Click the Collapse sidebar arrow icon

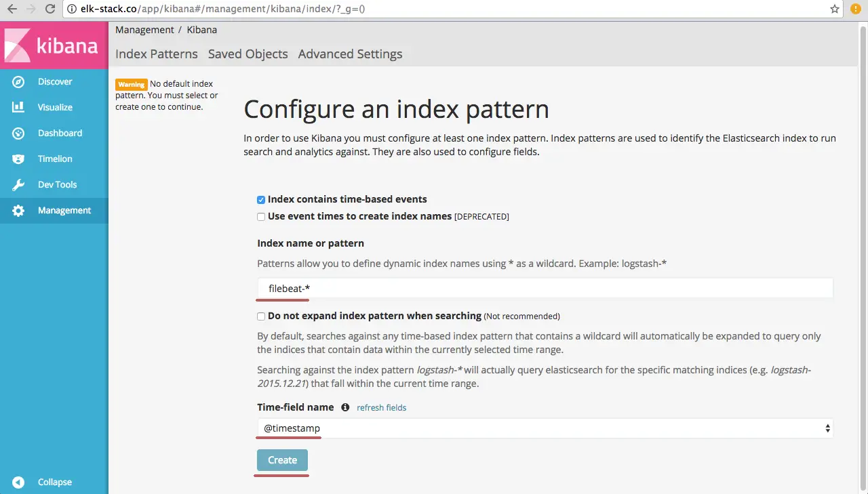[x=18, y=482]
